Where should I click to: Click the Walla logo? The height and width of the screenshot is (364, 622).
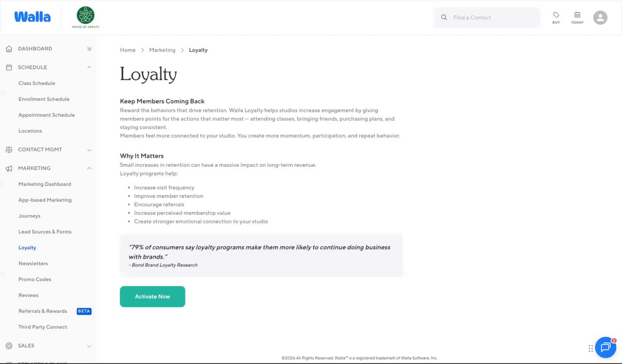coord(32,17)
